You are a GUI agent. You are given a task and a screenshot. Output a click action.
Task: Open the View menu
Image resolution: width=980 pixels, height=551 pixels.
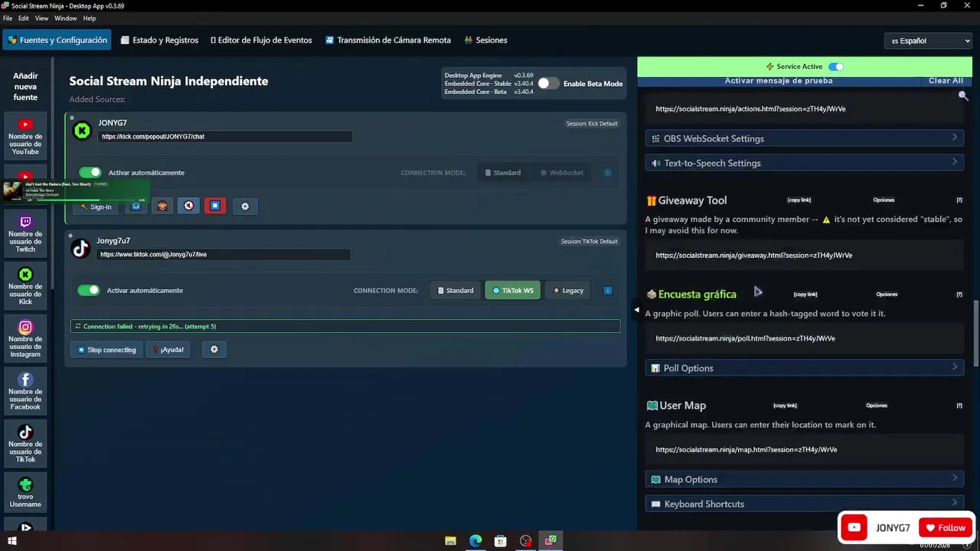click(x=41, y=18)
